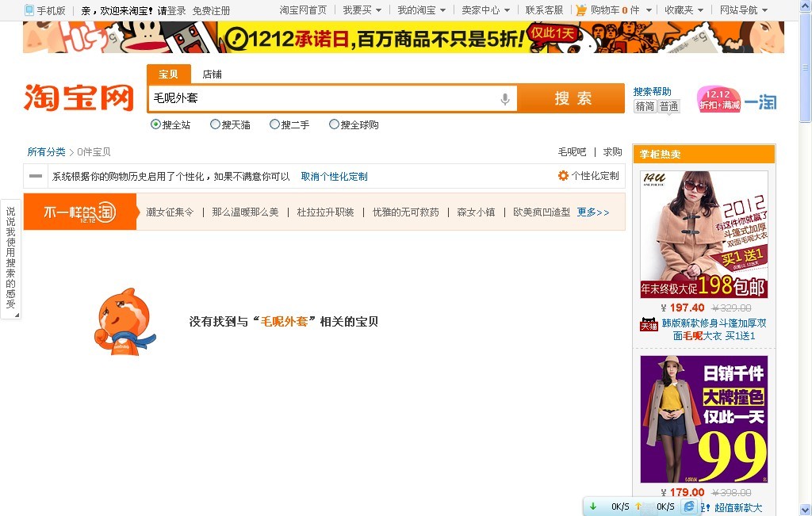Viewport: 812px width, 516px height.
Task: Click the 个性化定制 gear icon
Action: tap(563, 175)
